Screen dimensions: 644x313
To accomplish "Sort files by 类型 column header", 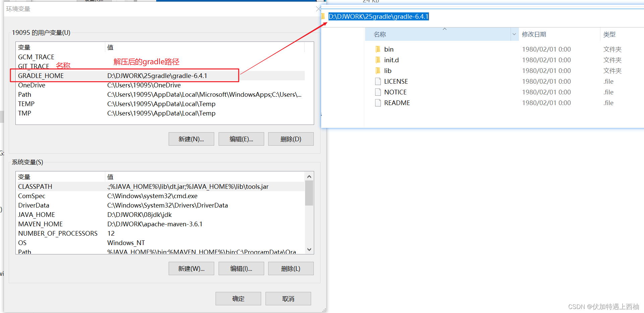I will tap(622, 34).
